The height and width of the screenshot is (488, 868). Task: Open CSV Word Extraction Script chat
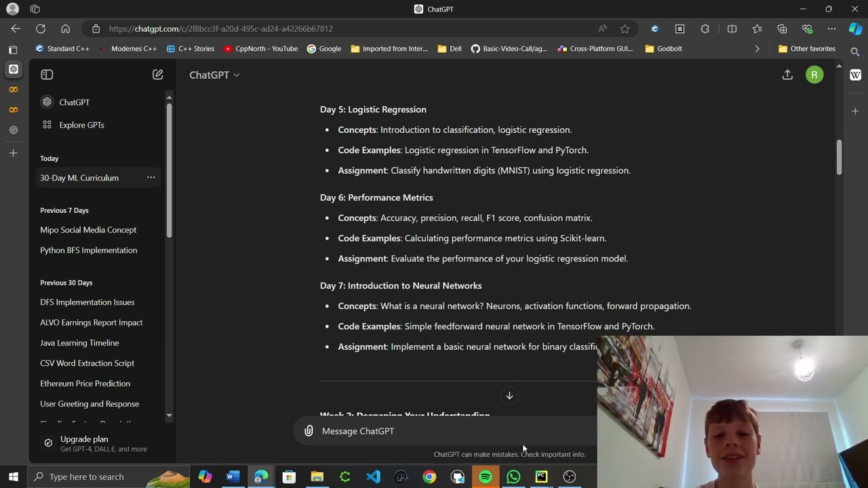87,363
